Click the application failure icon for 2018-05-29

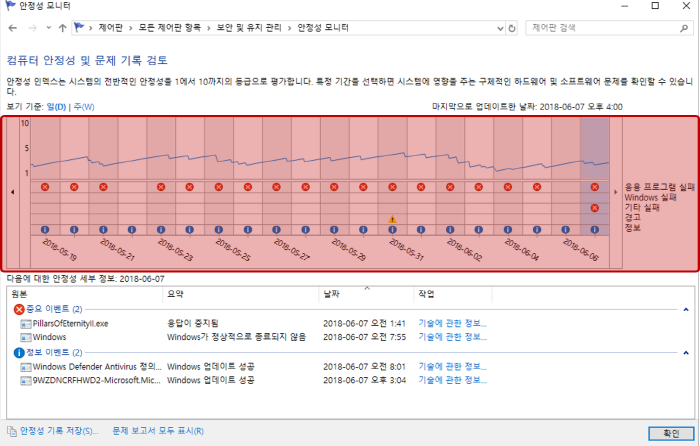(x=334, y=187)
